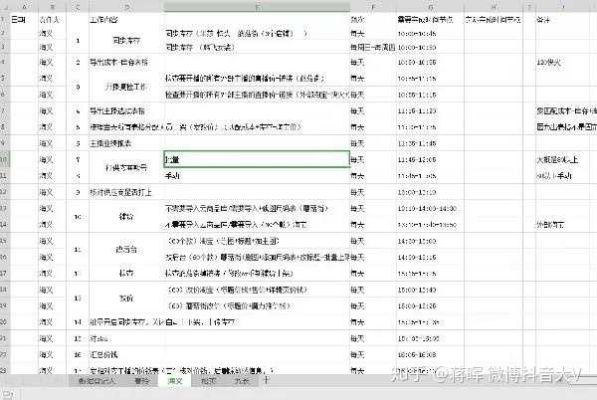Select column H header

click(x=493, y=6)
